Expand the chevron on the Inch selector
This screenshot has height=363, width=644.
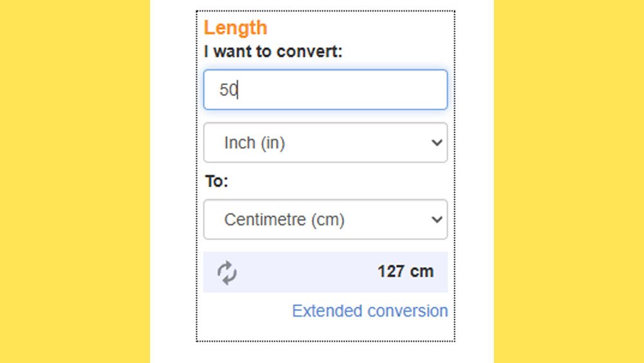click(x=437, y=142)
